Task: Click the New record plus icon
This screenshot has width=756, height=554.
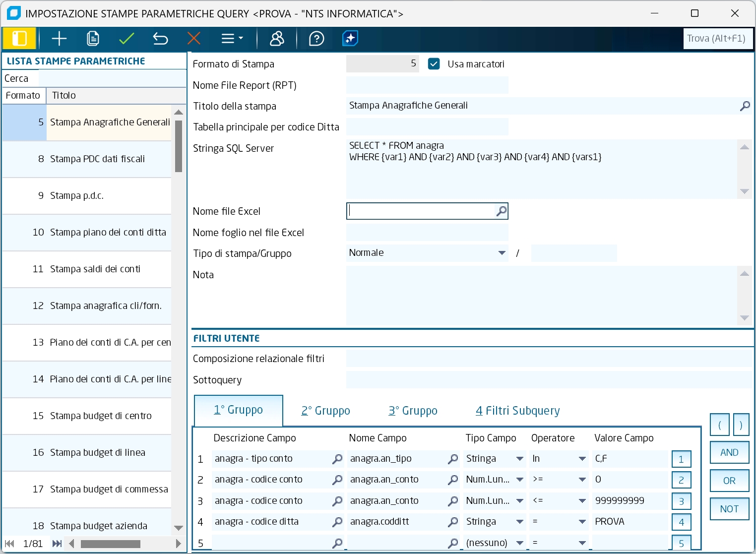Action: pyautogui.click(x=59, y=39)
